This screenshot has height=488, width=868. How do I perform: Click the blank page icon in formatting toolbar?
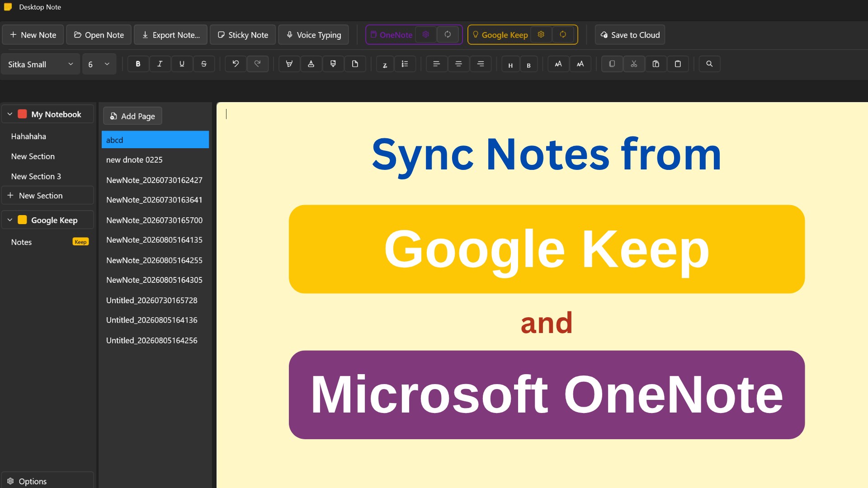pyautogui.click(x=355, y=64)
